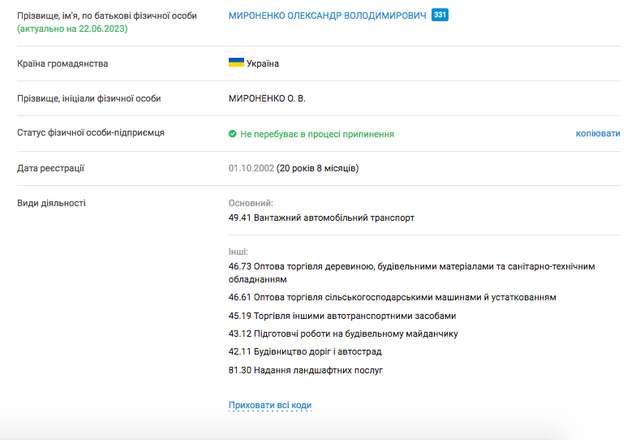Viewport: 640px width, 440px height.
Task: Click the green checkmark status icon
Action: tap(232, 133)
